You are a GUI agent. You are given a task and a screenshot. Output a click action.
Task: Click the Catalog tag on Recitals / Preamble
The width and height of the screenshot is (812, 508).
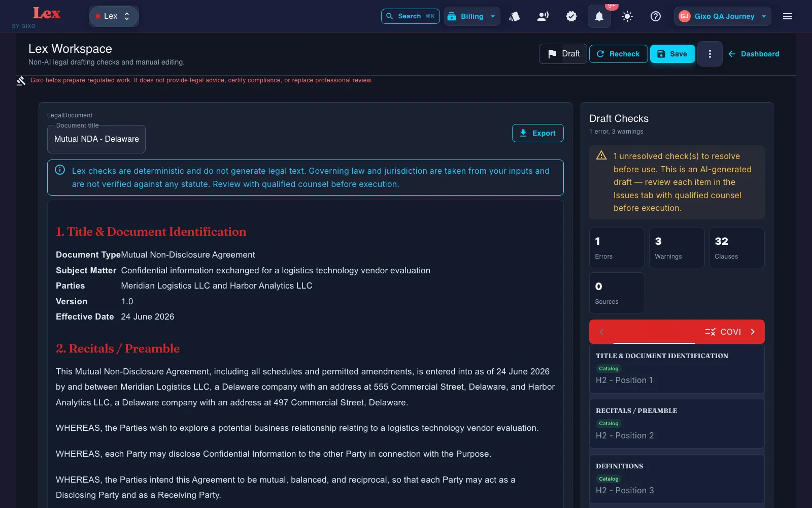click(x=608, y=424)
